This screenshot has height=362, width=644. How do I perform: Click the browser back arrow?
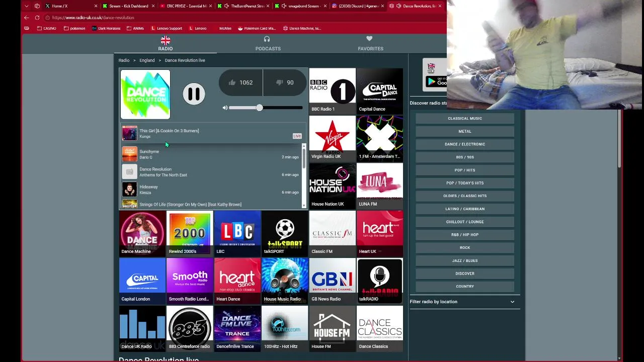pyautogui.click(x=26, y=18)
